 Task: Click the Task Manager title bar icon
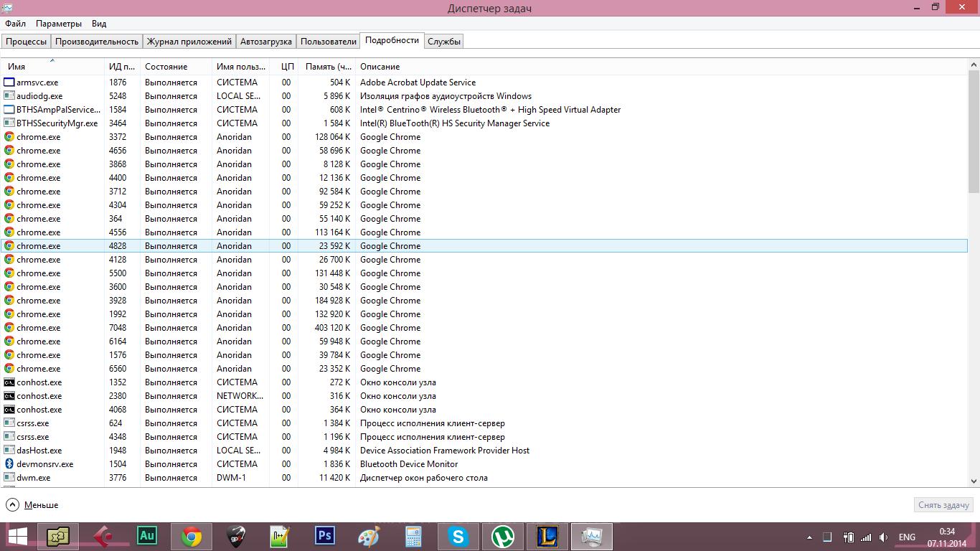click(6, 8)
